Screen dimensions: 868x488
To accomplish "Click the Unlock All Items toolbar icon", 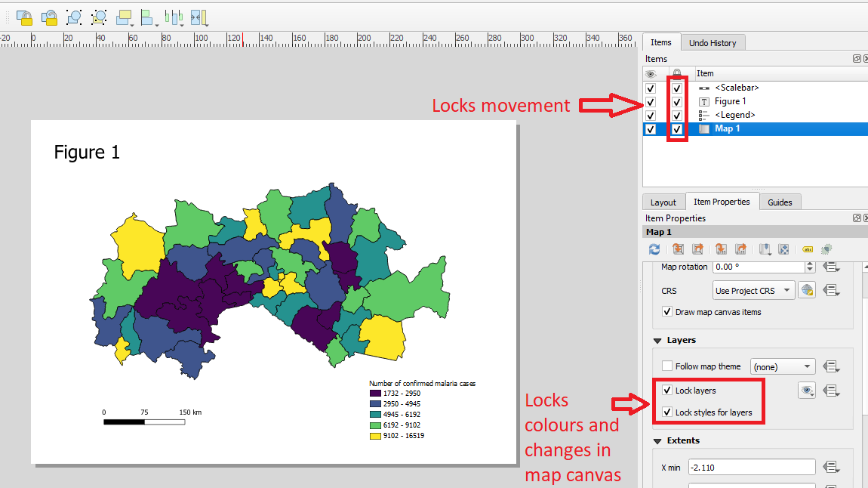I will pos(49,17).
